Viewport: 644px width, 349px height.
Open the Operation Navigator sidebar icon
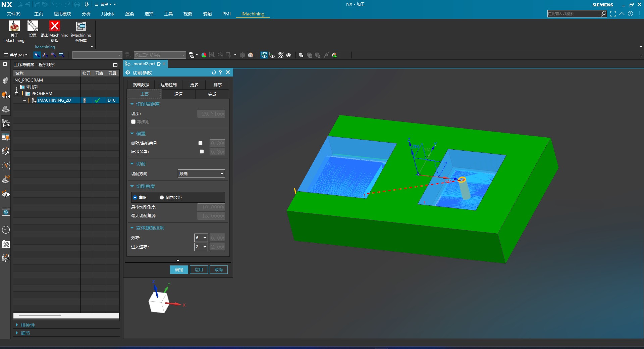coord(6,123)
